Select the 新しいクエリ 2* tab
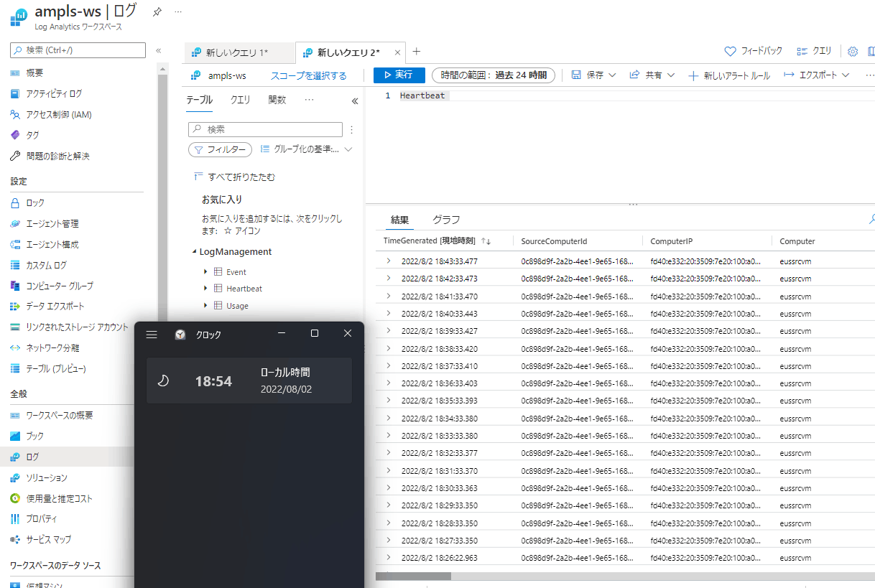Image resolution: width=875 pixels, height=588 pixels. pos(350,52)
